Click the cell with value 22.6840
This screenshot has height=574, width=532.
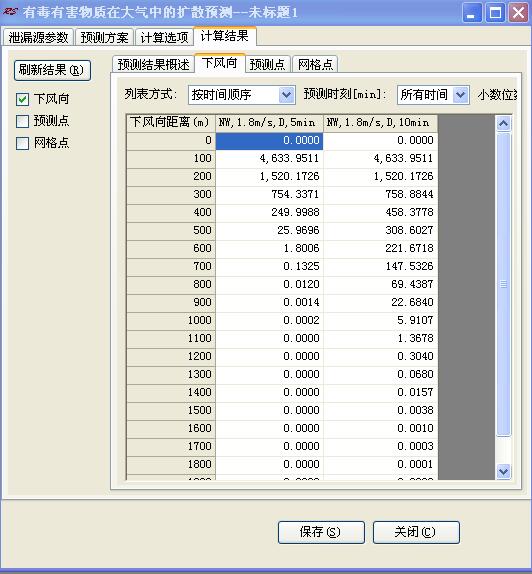tap(380, 303)
